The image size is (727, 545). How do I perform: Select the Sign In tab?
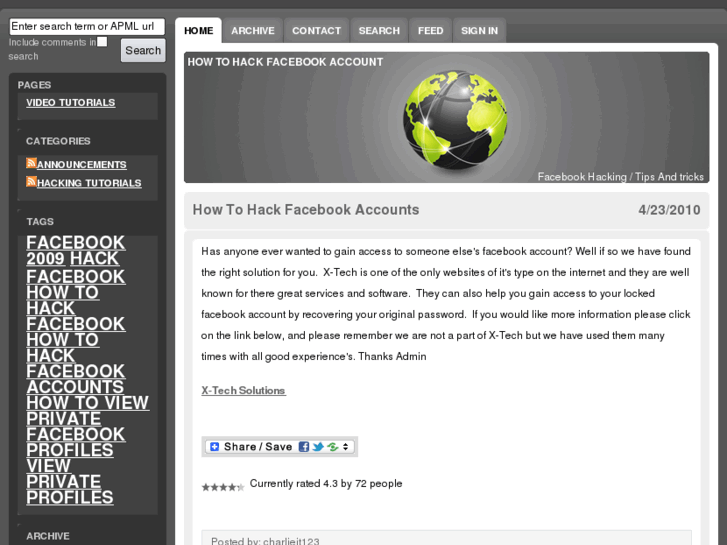(479, 31)
